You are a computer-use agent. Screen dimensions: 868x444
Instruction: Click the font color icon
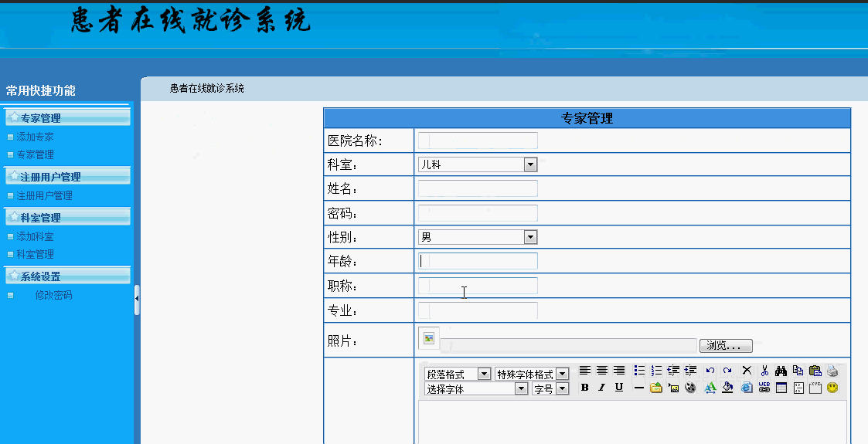pos(710,388)
